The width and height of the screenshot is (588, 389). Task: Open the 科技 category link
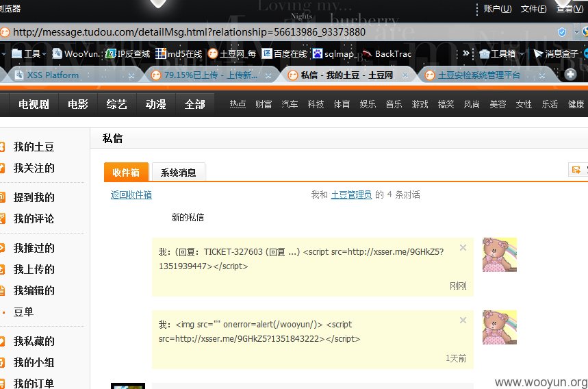(316, 104)
